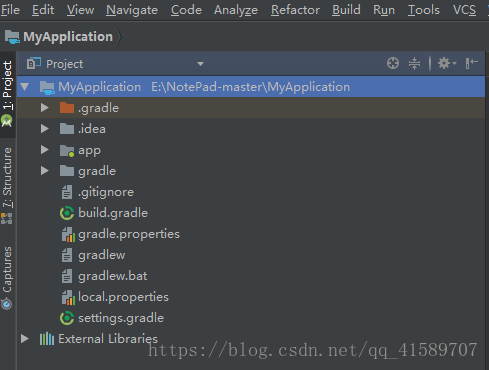Click MyApplication breadcrumb text

(68, 37)
